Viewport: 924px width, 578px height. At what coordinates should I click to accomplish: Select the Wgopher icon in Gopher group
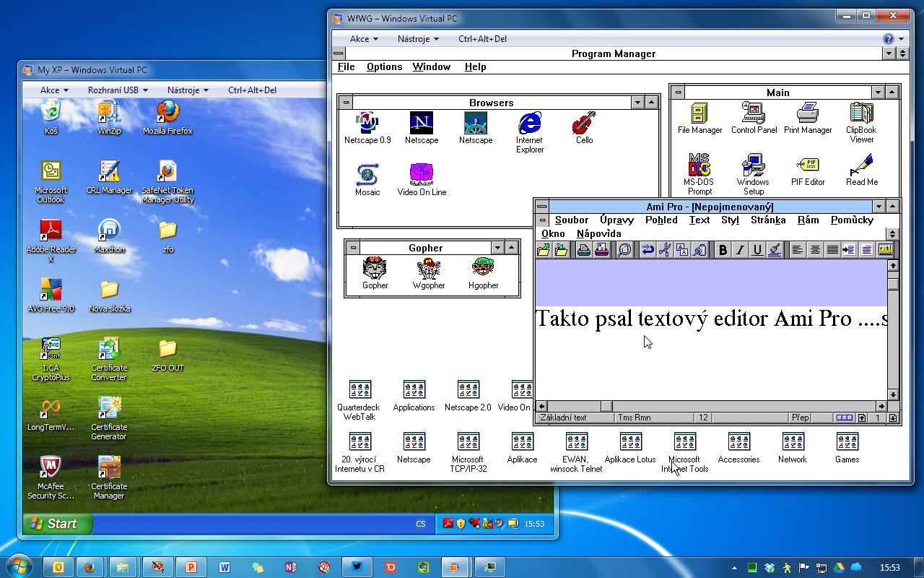pos(429,274)
